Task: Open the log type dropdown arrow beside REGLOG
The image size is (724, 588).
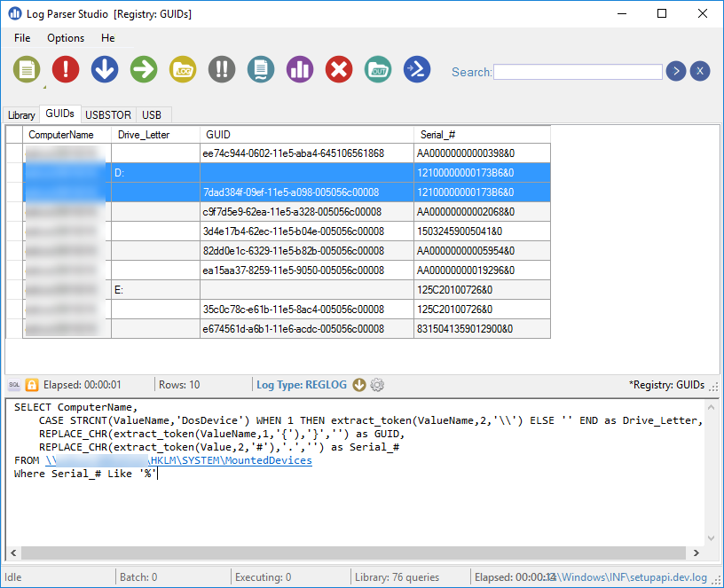Action: click(359, 385)
